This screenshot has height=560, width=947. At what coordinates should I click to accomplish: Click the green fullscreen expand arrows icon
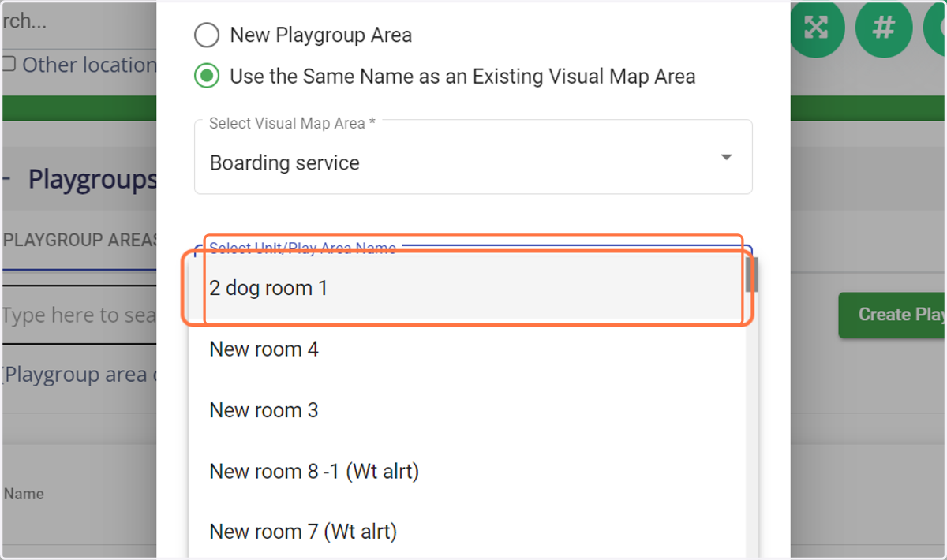pyautogui.click(x=816, y=28)
